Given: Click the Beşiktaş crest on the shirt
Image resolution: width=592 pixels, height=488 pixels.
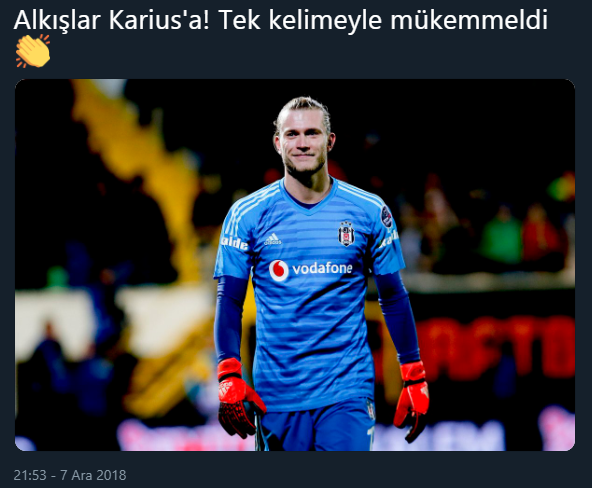Looking at the screenshot, I should pyautogui.click(x=346, y=234).
